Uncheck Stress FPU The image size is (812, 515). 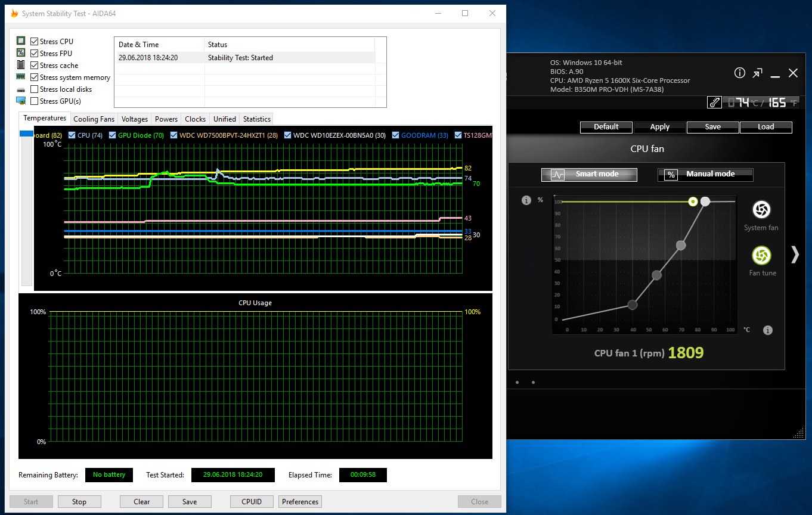35,54
